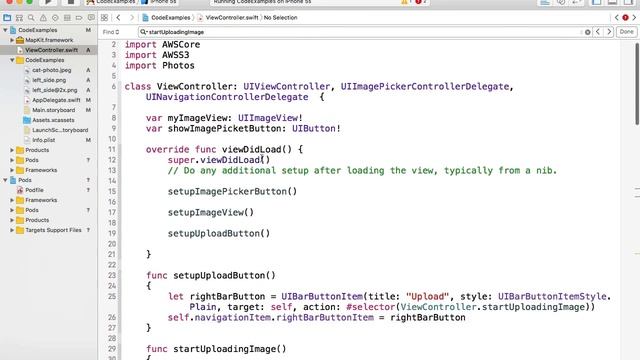Image resolution: width=640 pixels, height=360 pixels.
Task: Open the Find mode popup
Action: coord(111,32)
